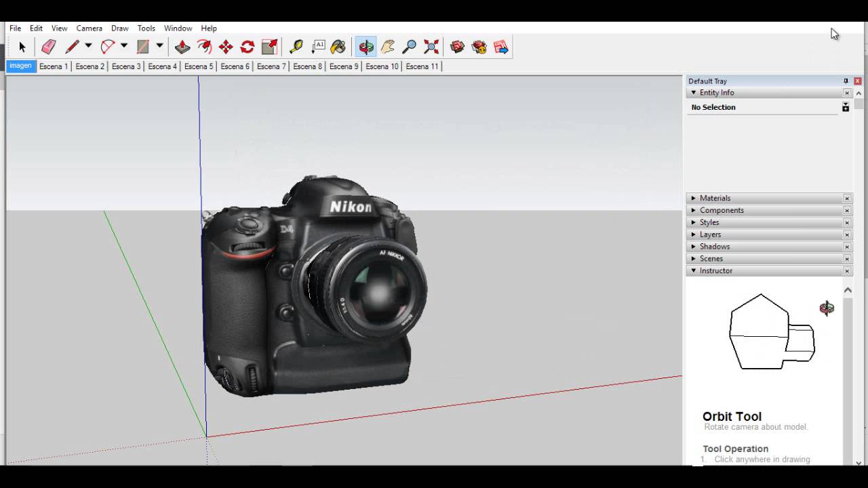Select the Rotate tool
The width and height of the screenshot is (868, 488).
248,47
